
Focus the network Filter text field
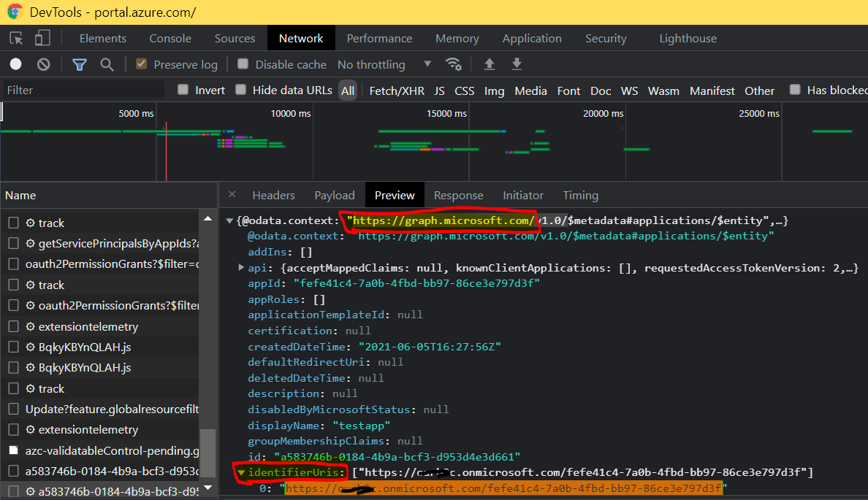(x=83, y=91)
